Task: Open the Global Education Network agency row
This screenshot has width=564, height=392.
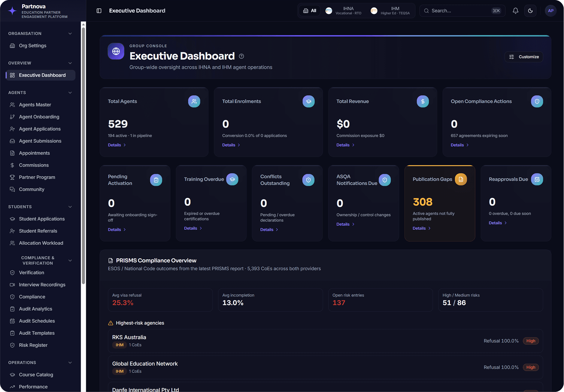Action: click(326, 367)
